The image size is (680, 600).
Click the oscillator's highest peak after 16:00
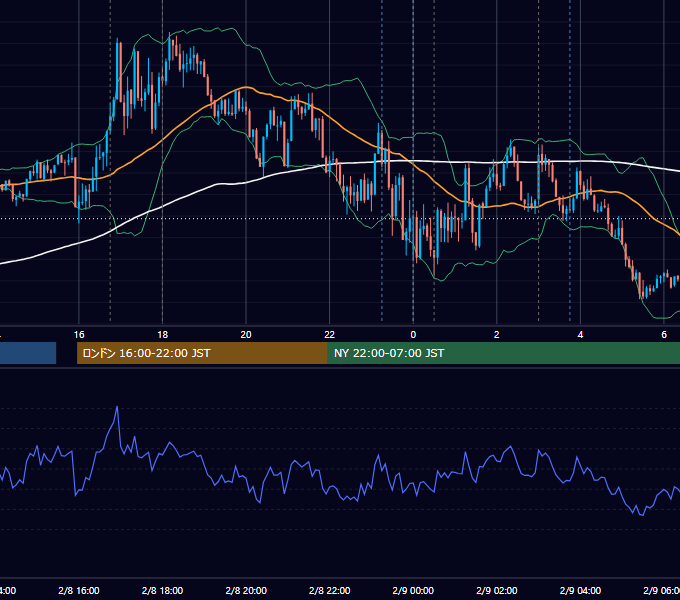tap(117, 408)
